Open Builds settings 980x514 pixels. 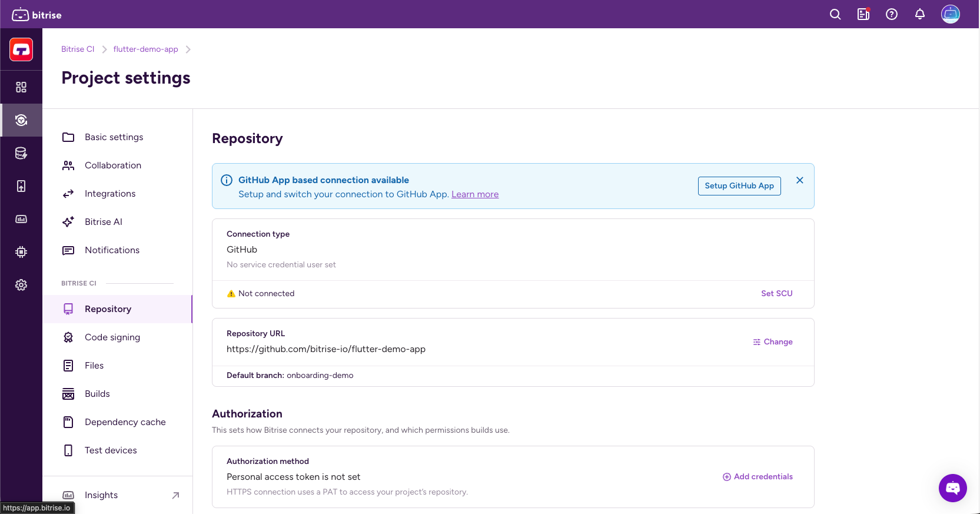coord(118,394)
